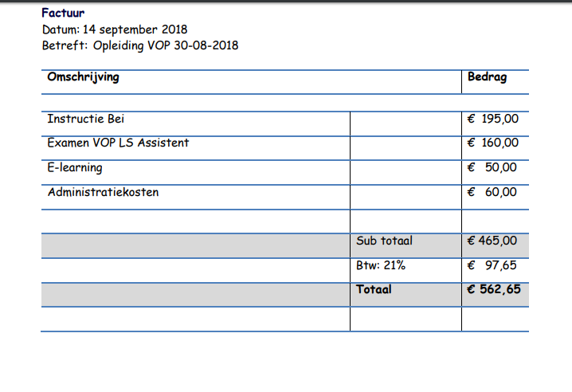Screen dimensions: 572x392
Task: Select the subtotal amount € 465,00
Action: 492,241
